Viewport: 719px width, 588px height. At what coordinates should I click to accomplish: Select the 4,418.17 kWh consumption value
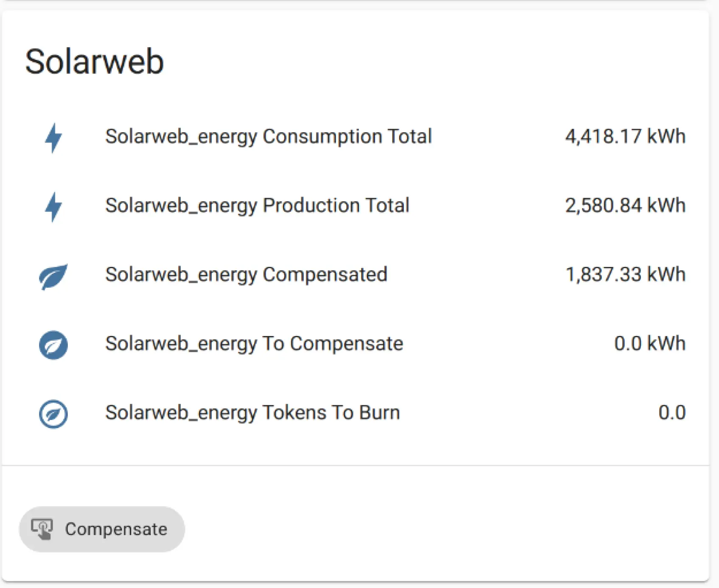tap(625, 137)
